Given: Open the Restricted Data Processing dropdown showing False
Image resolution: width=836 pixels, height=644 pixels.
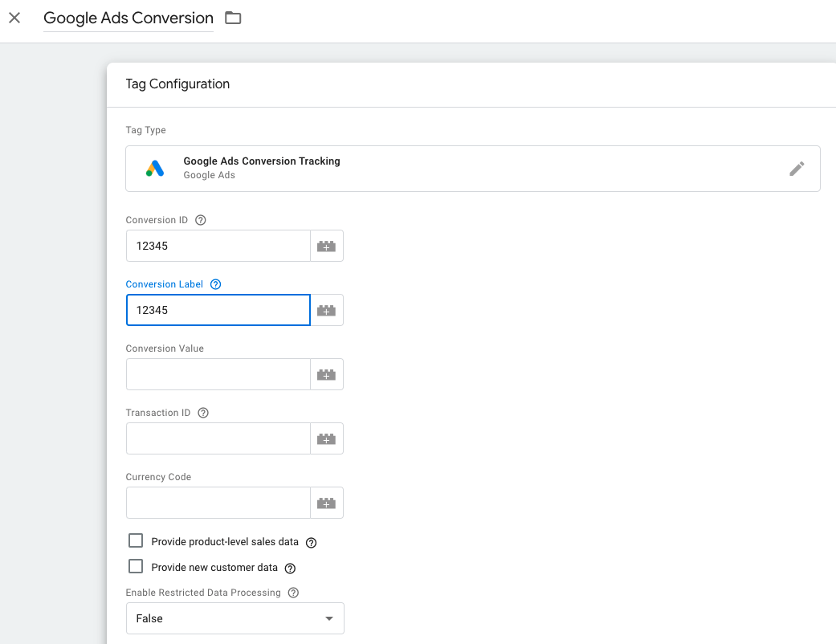Looking at the screenshot, I should [235, 618].
